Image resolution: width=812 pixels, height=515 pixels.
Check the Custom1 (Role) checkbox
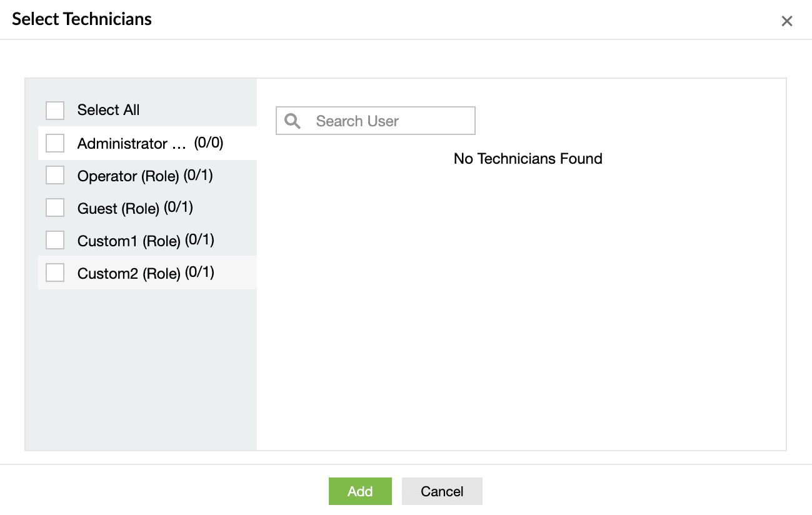point(54,239)
